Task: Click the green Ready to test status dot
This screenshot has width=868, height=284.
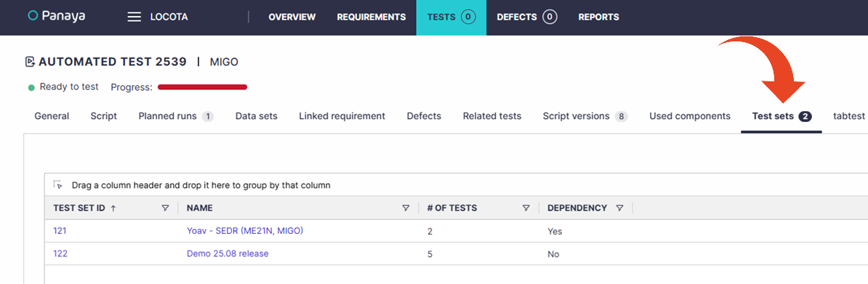Action: click(x=31, y=87)
